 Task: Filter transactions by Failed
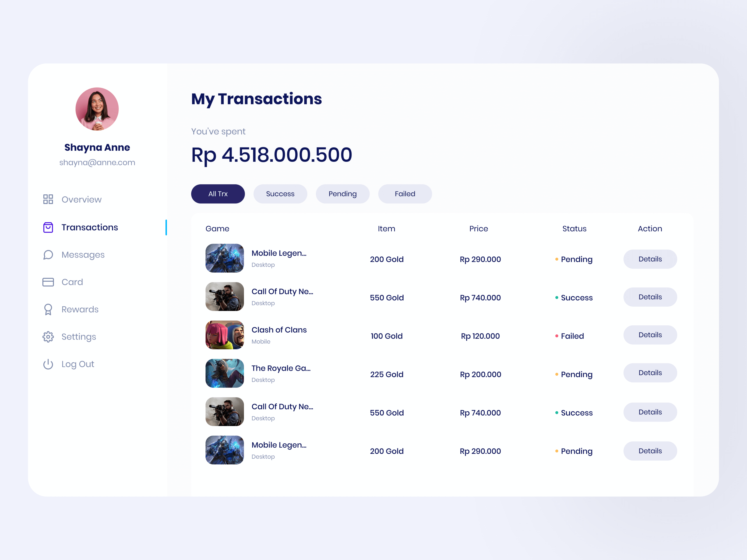click(405, 194)
